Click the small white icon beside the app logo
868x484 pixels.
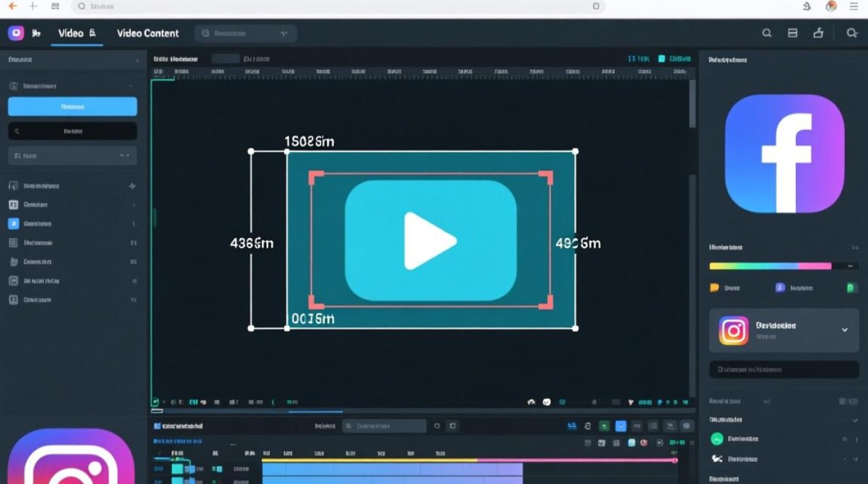(x=36, y=33)
